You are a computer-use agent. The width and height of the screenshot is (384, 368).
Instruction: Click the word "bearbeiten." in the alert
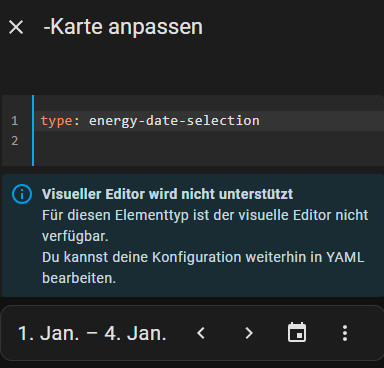(79, 278)
